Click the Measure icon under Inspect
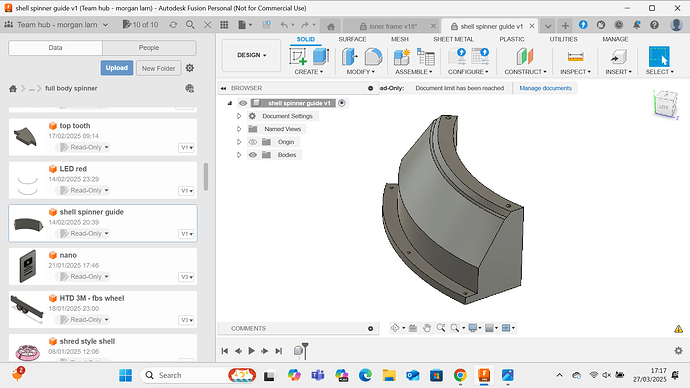This screenshot has height=388, width=690. pos(575,57)
